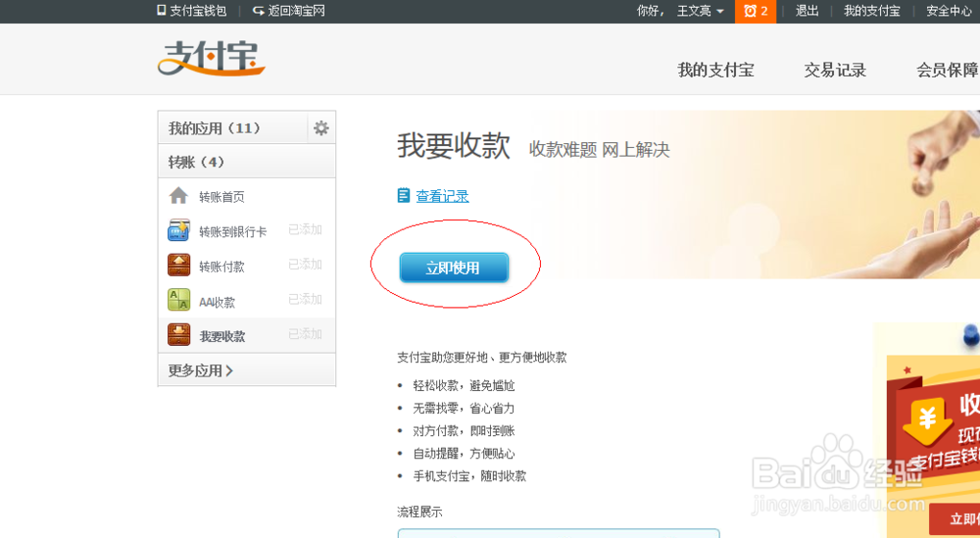980x538 pixels.
Task: Click 已添加 next to AA收款
Action: point(305,300)
